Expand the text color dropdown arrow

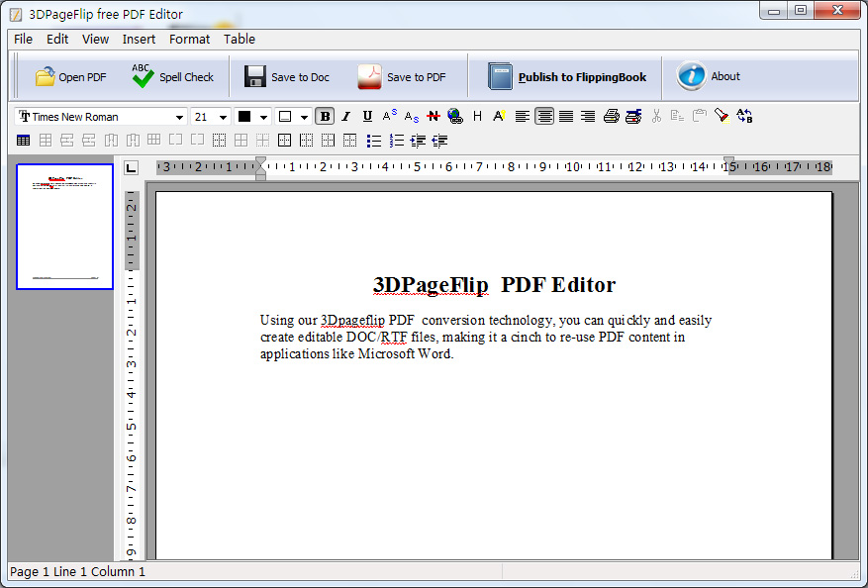coord(263,118)
